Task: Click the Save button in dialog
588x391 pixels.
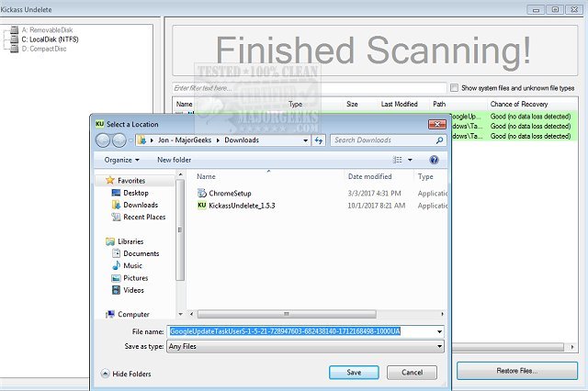Action: [354, 373]
